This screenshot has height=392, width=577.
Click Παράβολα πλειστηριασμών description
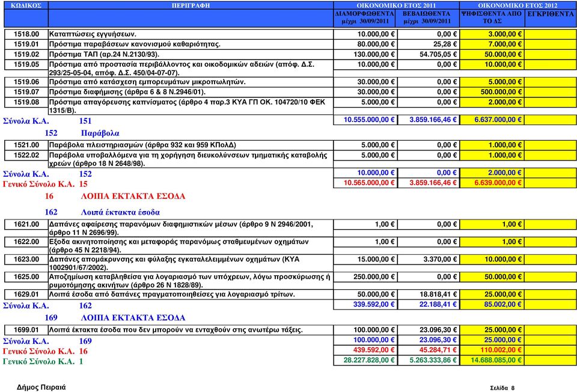coord(142,145)
